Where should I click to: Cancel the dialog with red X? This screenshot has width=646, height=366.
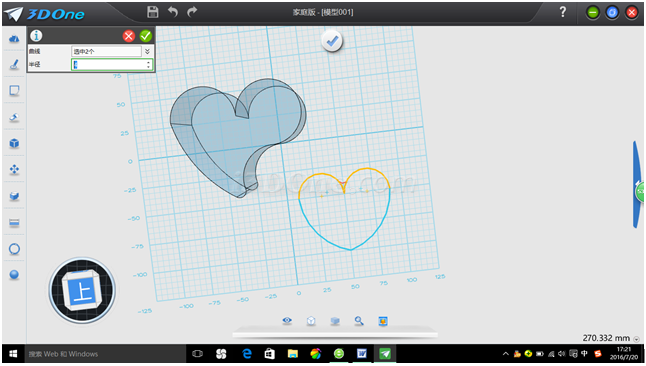(x=129, y=36)
